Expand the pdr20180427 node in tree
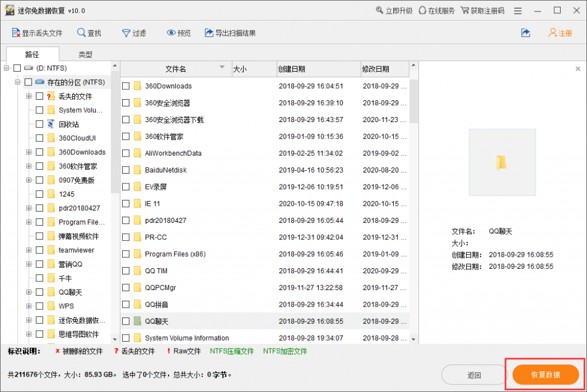The width and height of the screenshot is (587, 392). [29, 208]
